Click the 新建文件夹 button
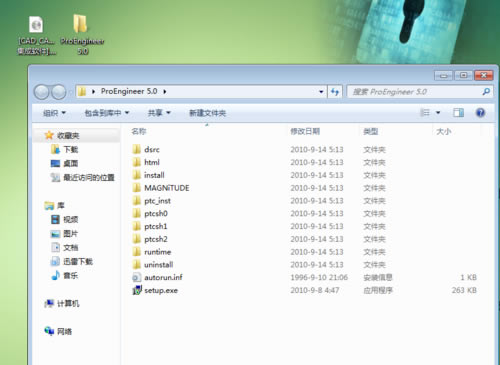This screenshot has width=500, height=365. click(x=207, y=113)
